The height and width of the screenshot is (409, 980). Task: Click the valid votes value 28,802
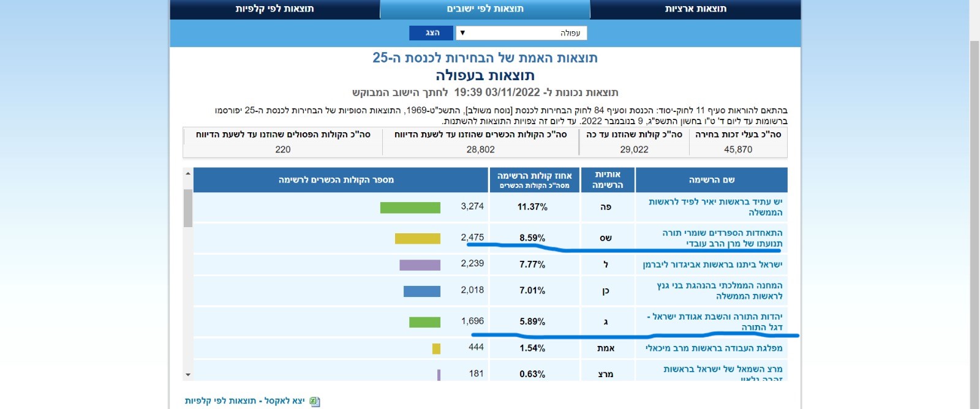click(480, 149)
